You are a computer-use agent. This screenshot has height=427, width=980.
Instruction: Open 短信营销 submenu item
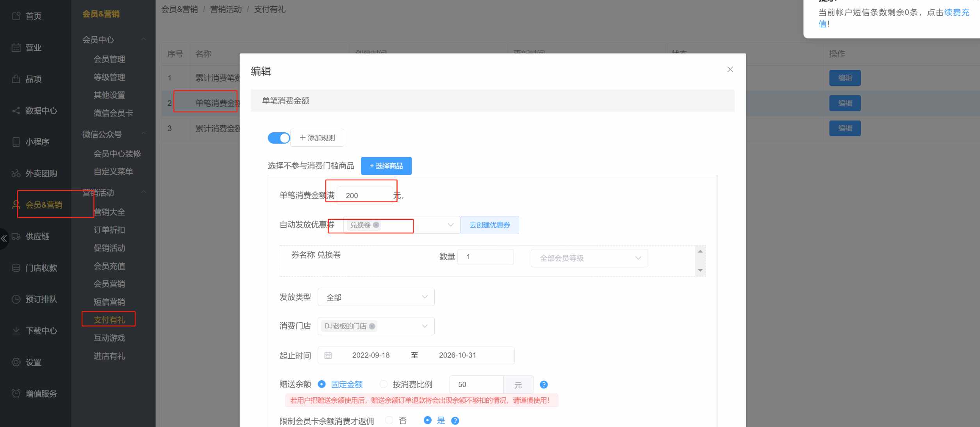(x=109, y=302)
